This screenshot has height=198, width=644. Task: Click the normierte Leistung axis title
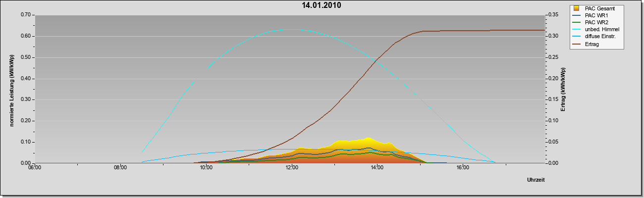(x=12, y=89)
